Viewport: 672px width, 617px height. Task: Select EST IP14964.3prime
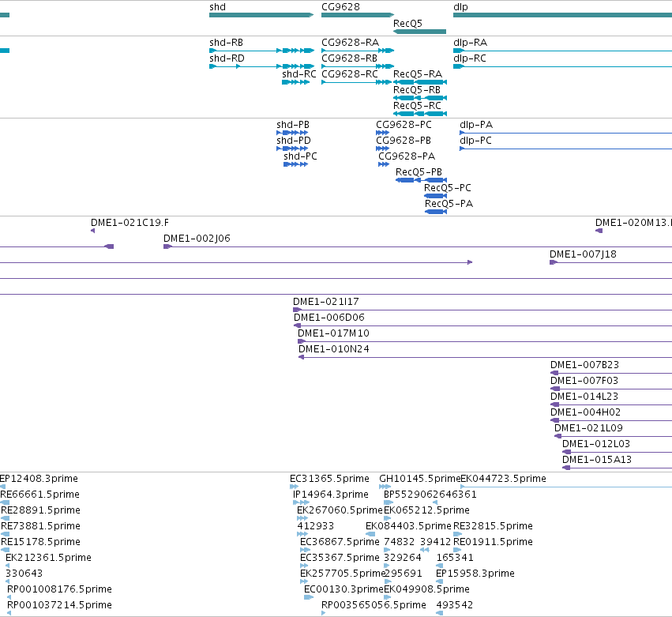click(301, 502)
